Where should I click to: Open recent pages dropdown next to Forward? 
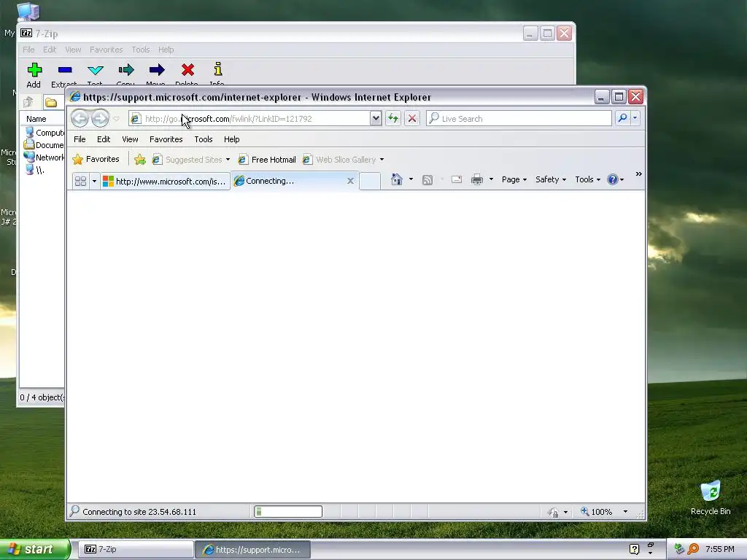pyautogui.click(x=116, y=119)
